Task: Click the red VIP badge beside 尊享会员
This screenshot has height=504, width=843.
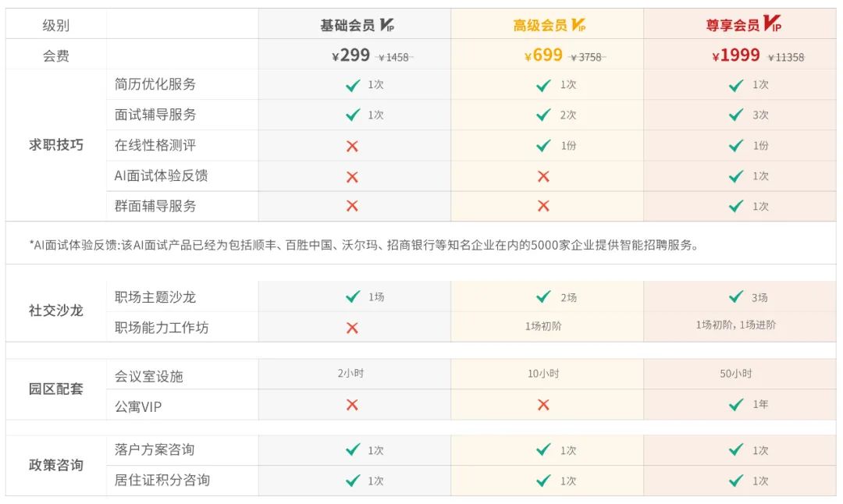Action: point(773,23)
